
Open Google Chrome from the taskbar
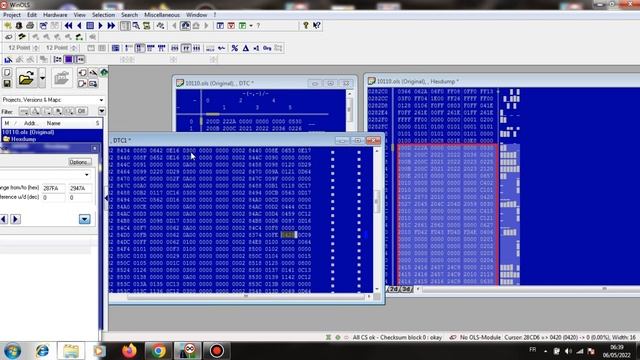pyautogui.click(x=159, y=351)
